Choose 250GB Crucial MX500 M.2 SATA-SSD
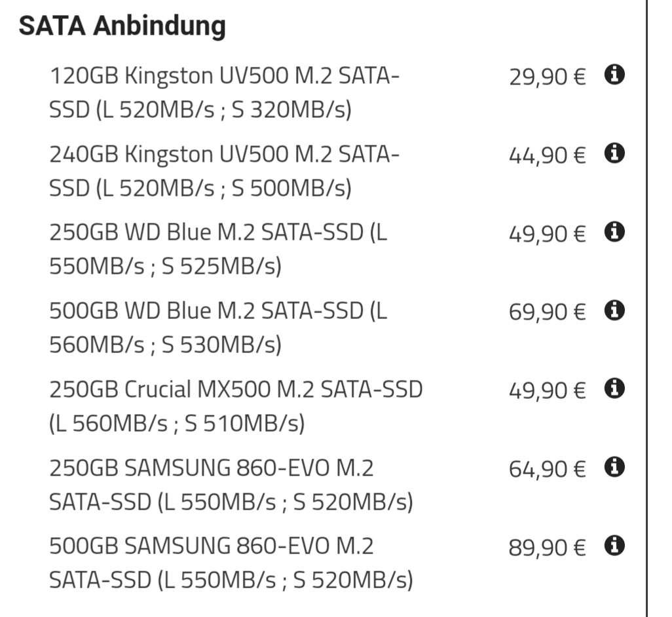The image size is (672, 617). (x=236, y=406)
